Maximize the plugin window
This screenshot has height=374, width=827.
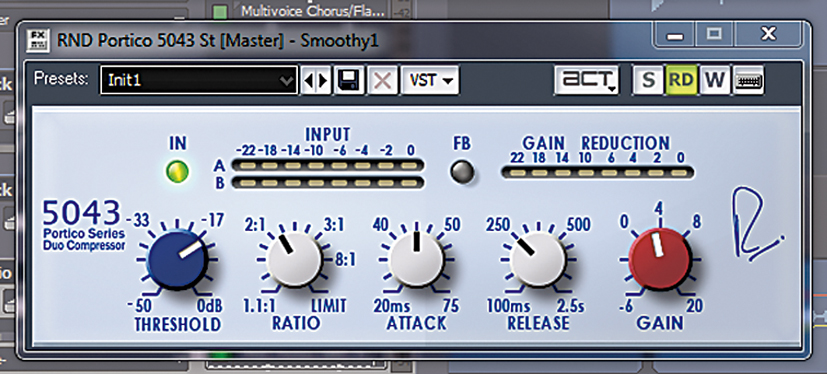click(x=715, y=35)
